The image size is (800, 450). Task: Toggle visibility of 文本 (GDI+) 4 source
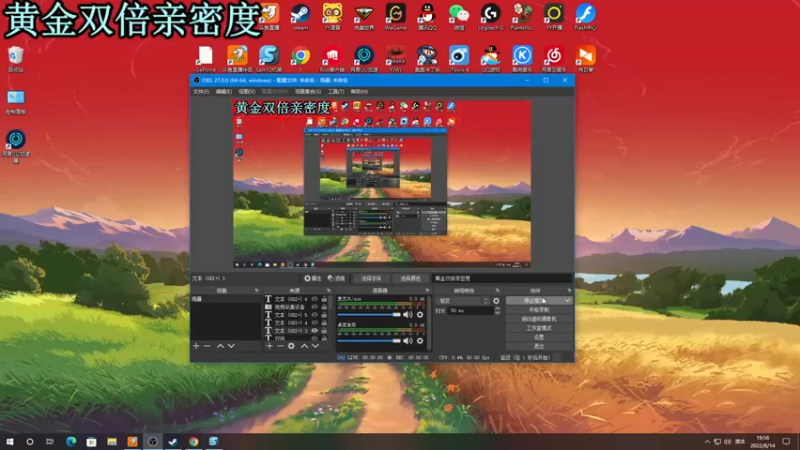[315, 322]
